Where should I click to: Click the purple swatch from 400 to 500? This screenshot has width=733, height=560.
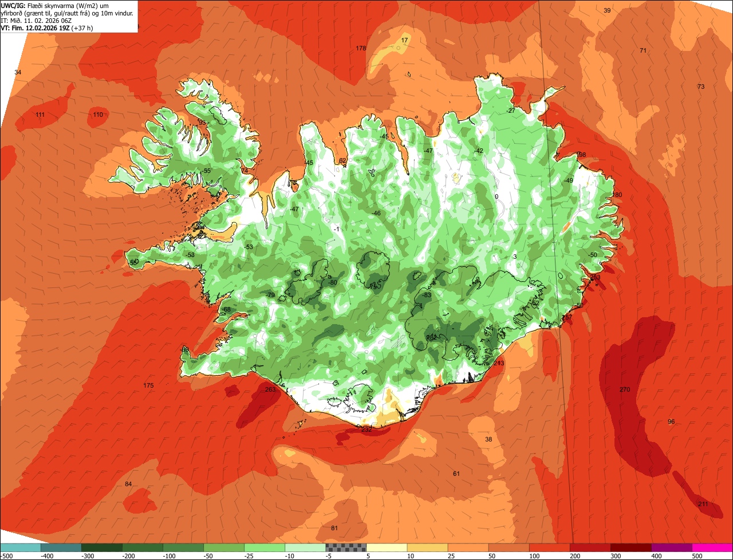[x=672, y=547]
